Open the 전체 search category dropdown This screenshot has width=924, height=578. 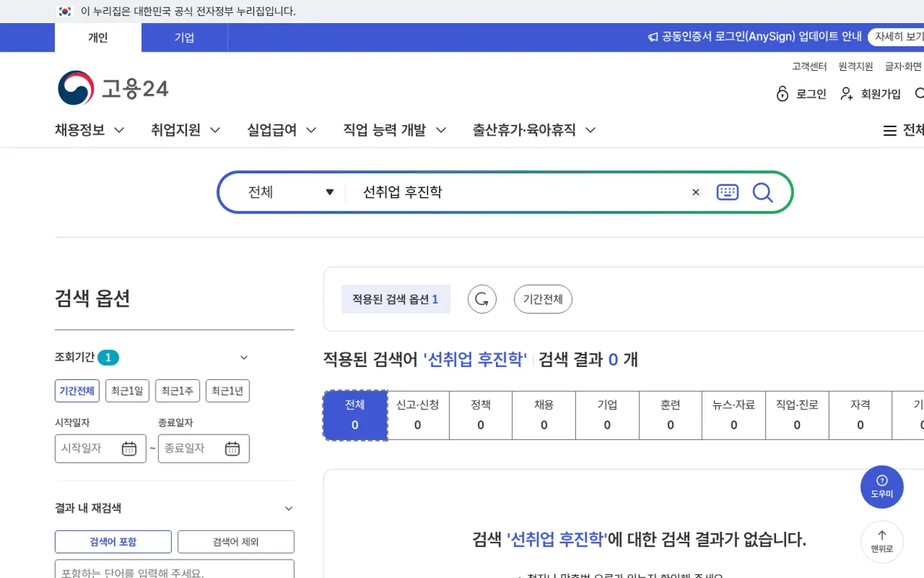[291, 192]
